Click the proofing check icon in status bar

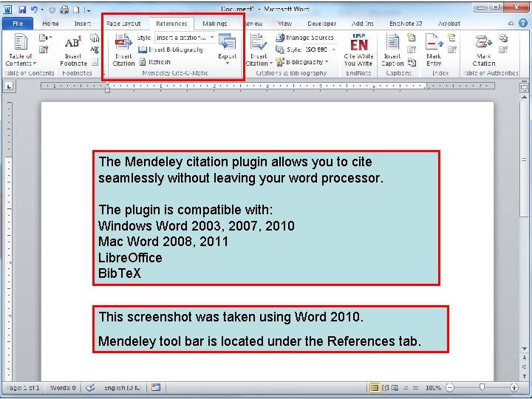(x=90, y=387)
